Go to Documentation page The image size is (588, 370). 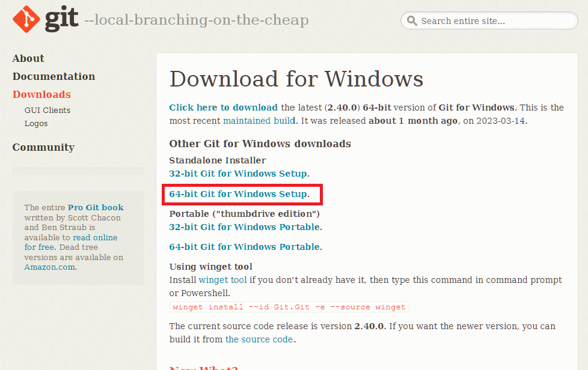54,76
